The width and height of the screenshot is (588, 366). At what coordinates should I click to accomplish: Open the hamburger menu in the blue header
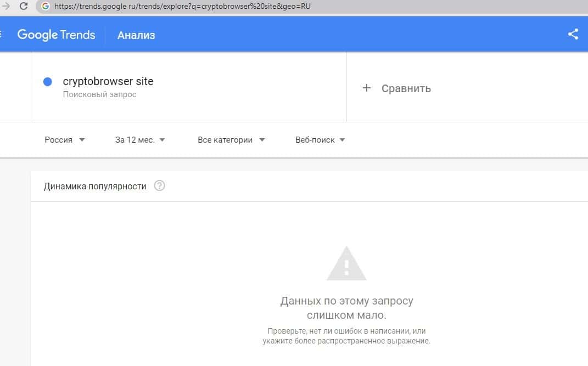tap(1, 35)
